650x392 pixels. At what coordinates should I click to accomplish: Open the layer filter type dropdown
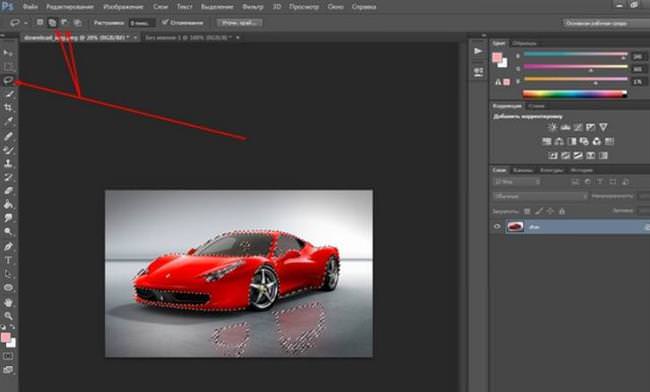[517, 182]
